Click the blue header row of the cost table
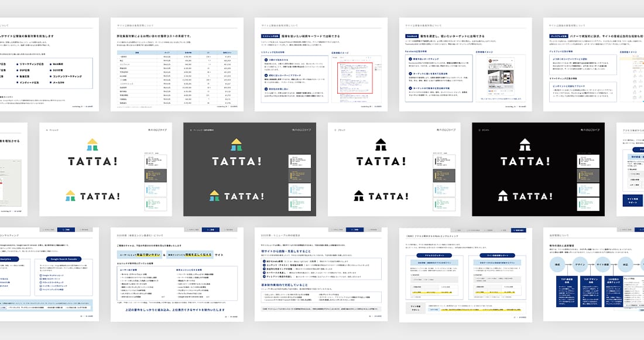644x340 pixels. coord(177,53)
